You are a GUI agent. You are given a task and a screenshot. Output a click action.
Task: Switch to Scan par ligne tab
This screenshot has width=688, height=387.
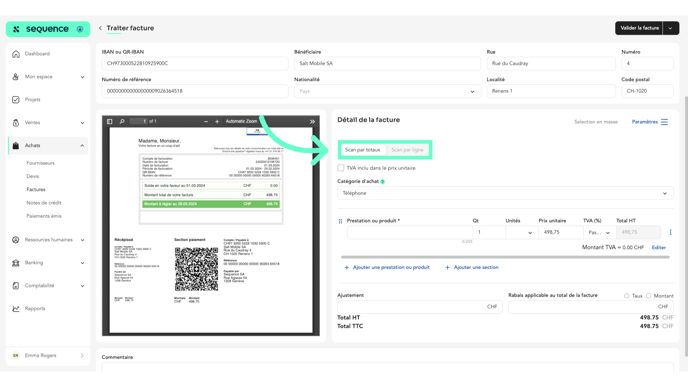407,150
